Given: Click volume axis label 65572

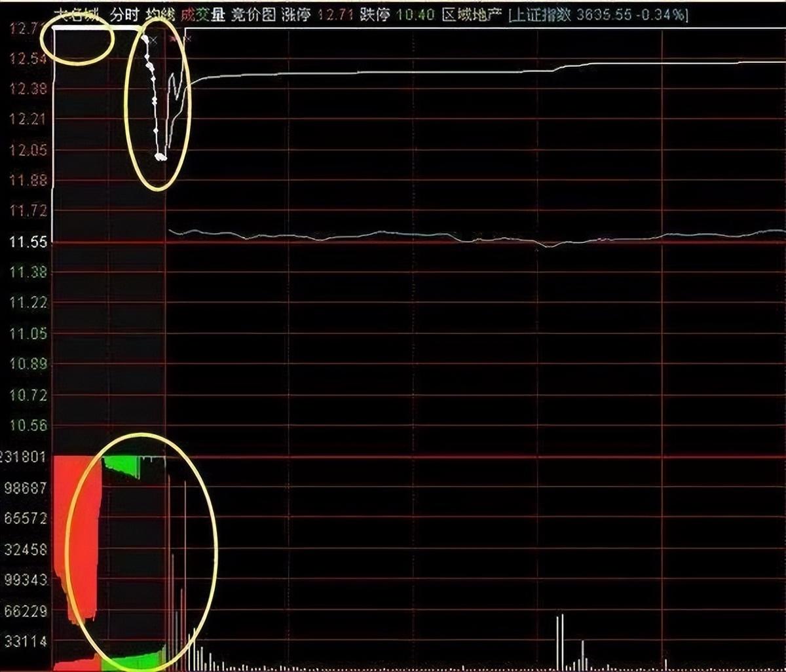Looking at the screenshot, I should pyautogui.click(x=26, y=519).
